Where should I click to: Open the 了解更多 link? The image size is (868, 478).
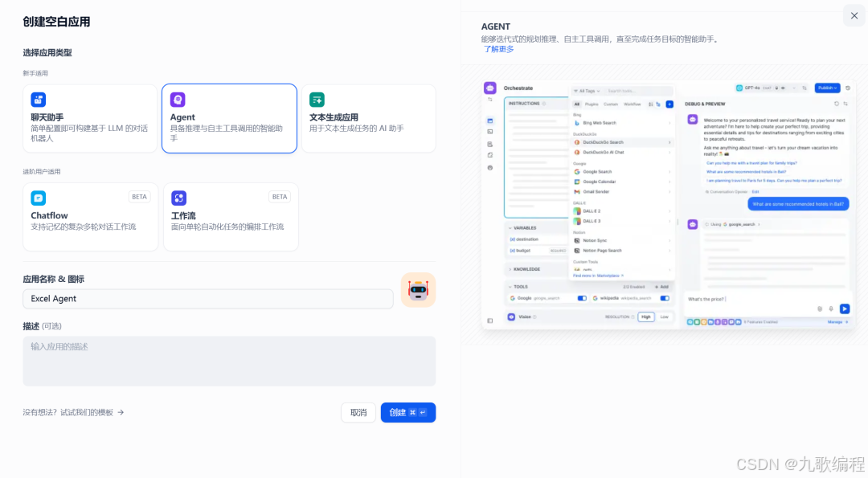click(x=498, y=49)
